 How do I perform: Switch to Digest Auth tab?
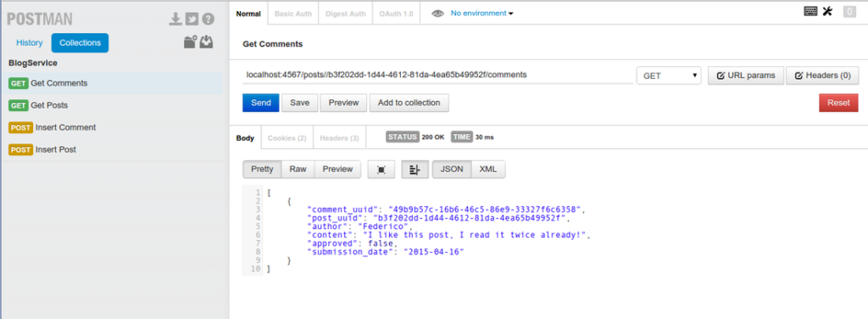click(346, 14)
